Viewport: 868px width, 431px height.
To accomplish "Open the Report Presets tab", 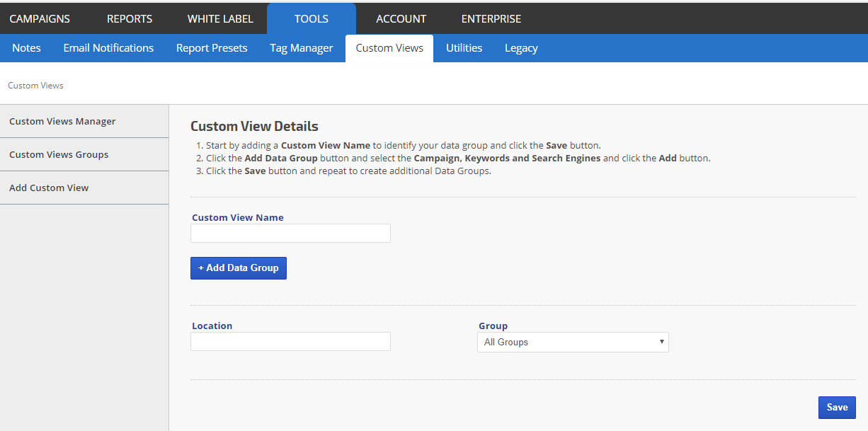I will coord(212,48).
